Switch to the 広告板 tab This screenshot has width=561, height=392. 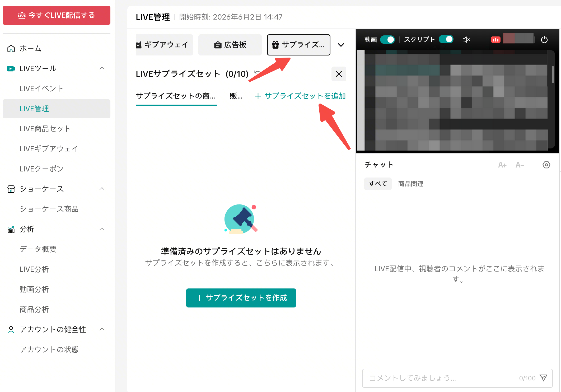[x=230, y=45]
